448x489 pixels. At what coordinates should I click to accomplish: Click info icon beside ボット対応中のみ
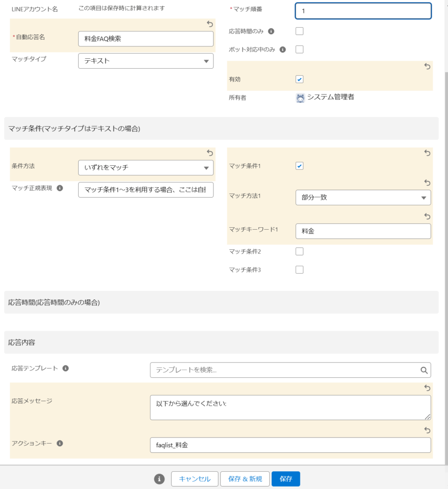coord(282,50)
